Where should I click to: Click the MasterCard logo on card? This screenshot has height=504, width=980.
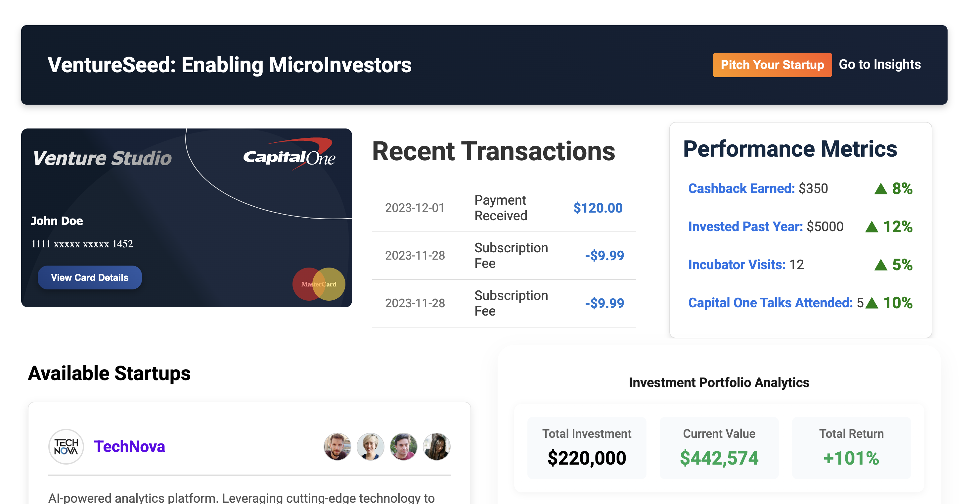coord(319,284)
